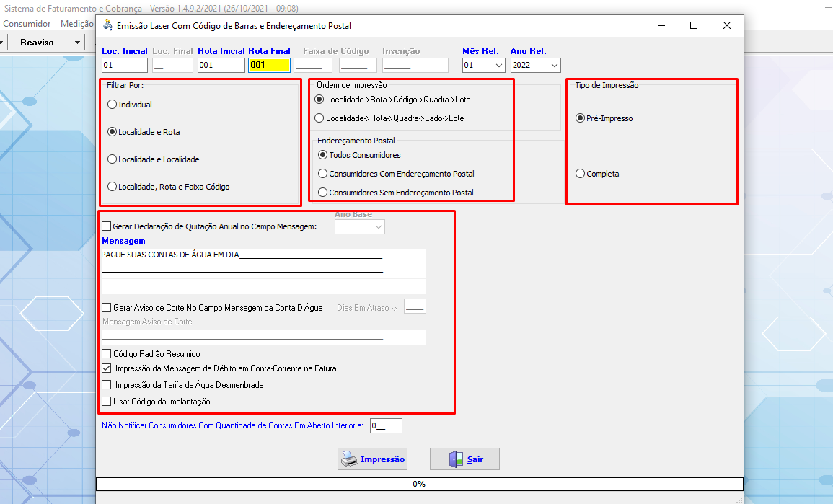Image resolution: width=833 pixels, height=504 pixels.
Task: Uncheck Impressão da Mensagem de Débito option
Action: click(107, 368)
